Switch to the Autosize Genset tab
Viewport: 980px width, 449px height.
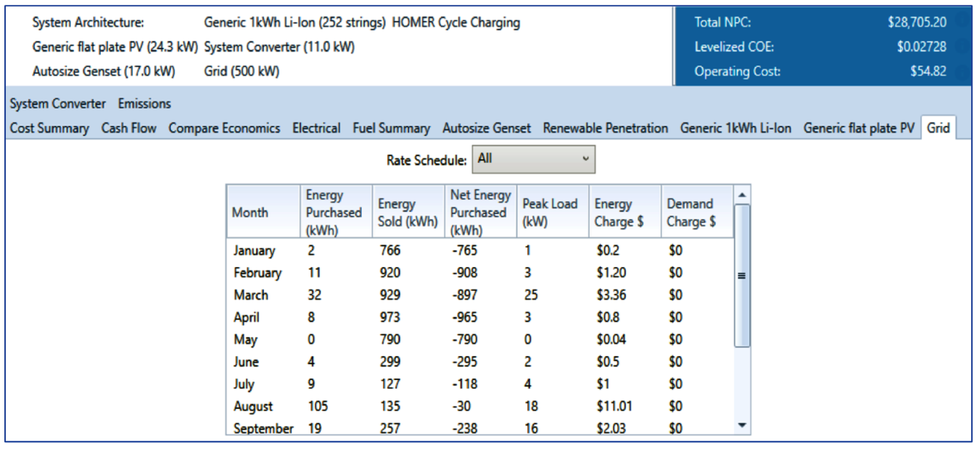click(x=486, y=128)
